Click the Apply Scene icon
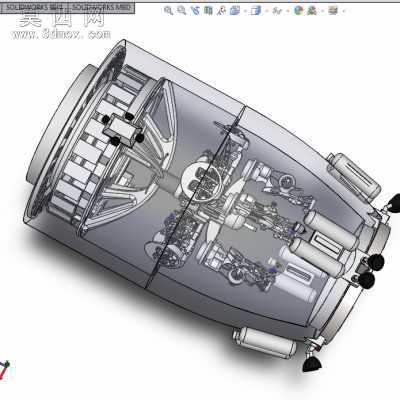 (x=312, y=11)
